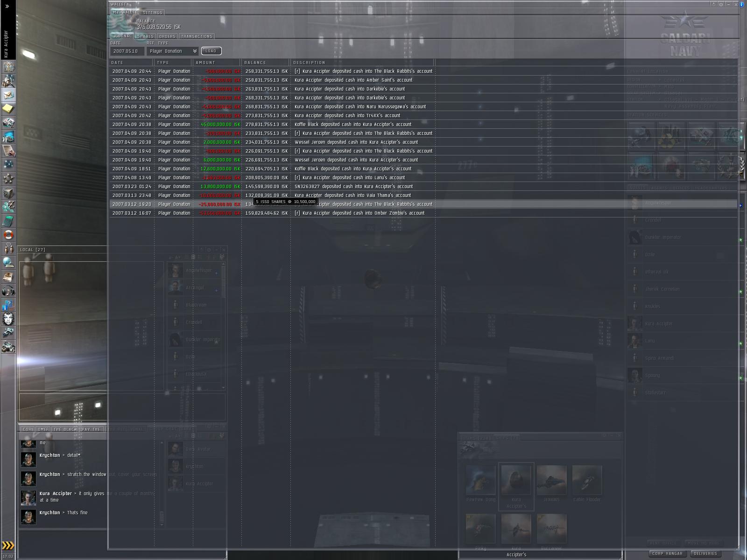Select the Journal sub-tab
The width and height of the screenshot is (747, 560).
click(122, 36)
